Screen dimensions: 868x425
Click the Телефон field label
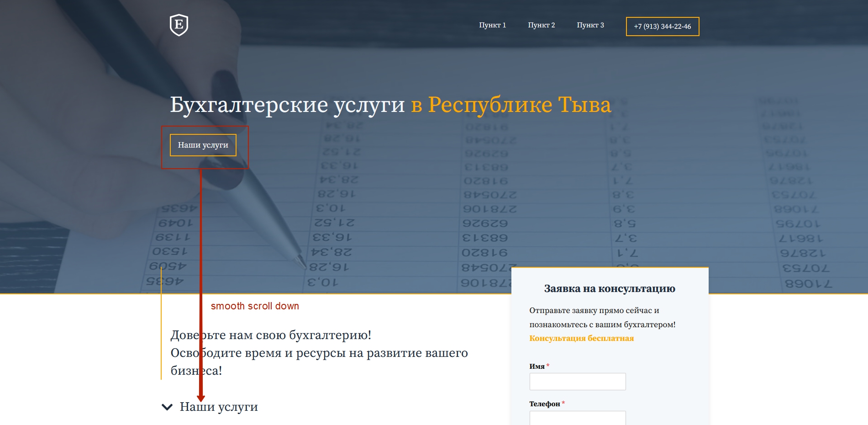point(544,404)
